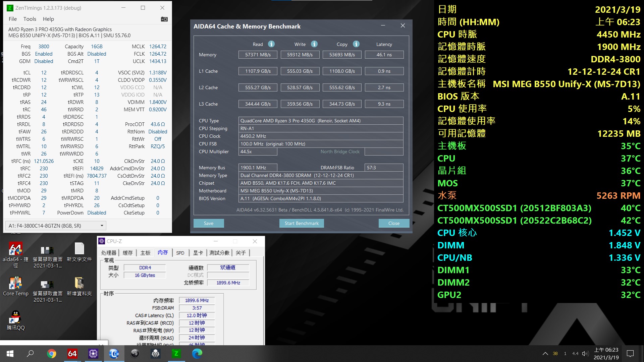Click the VDIMM value 1.8400V
Screen dimensions: 644x362
158,102
